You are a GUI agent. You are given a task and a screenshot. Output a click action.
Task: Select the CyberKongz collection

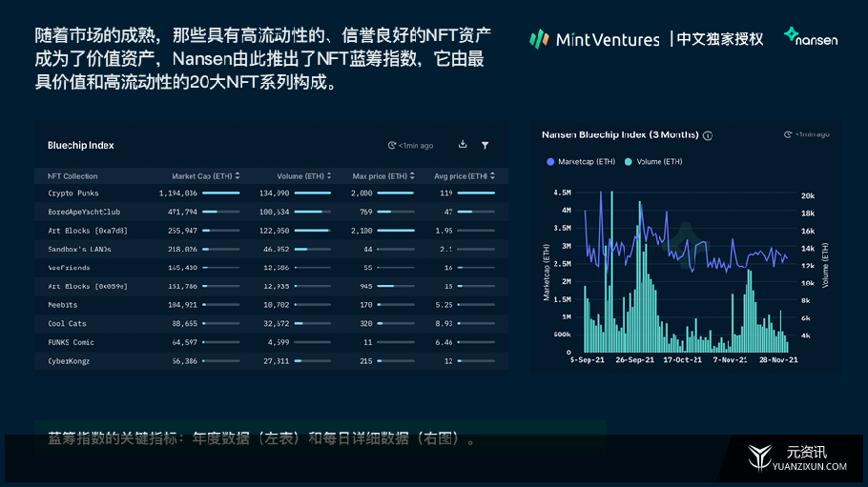(69, 361)
